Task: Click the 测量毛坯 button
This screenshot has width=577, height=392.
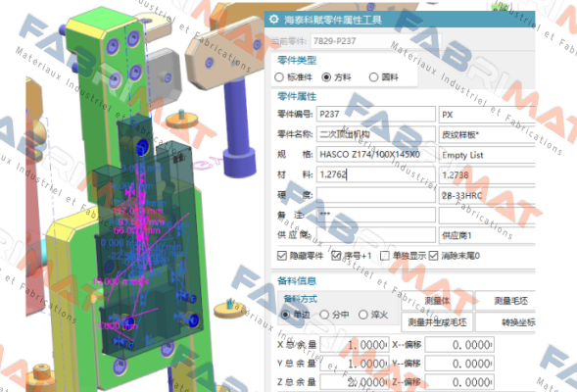Action: click(x=505, y=301)
